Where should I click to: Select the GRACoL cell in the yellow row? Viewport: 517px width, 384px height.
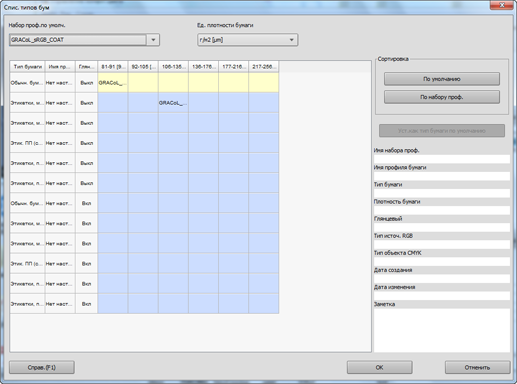[x=113, y=83]
